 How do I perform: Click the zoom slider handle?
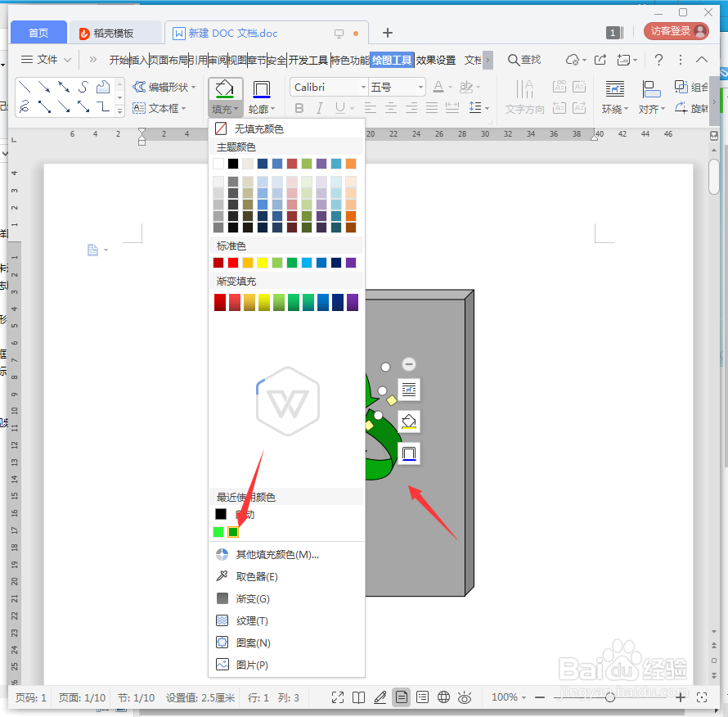tap(610, 697)
